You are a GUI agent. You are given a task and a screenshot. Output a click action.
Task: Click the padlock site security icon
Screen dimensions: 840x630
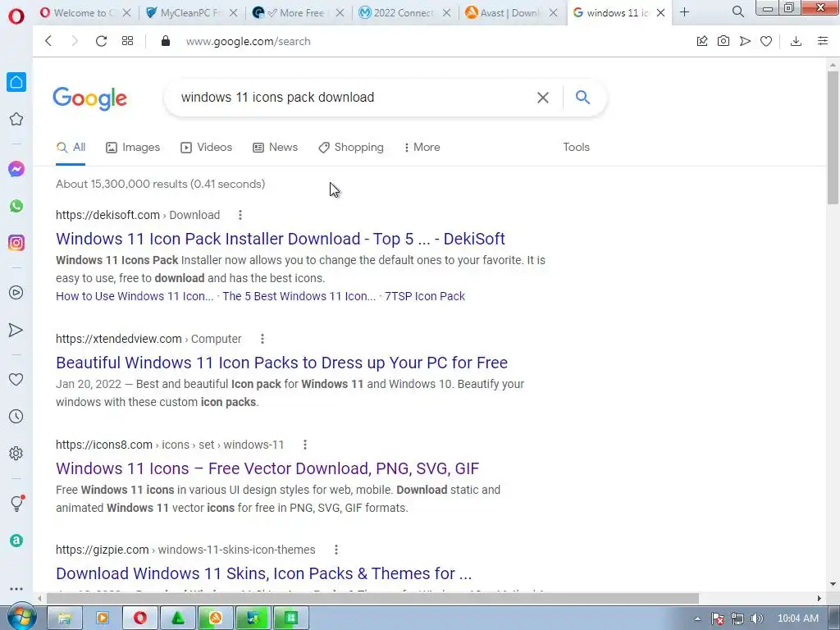click(x=166, y=41)
